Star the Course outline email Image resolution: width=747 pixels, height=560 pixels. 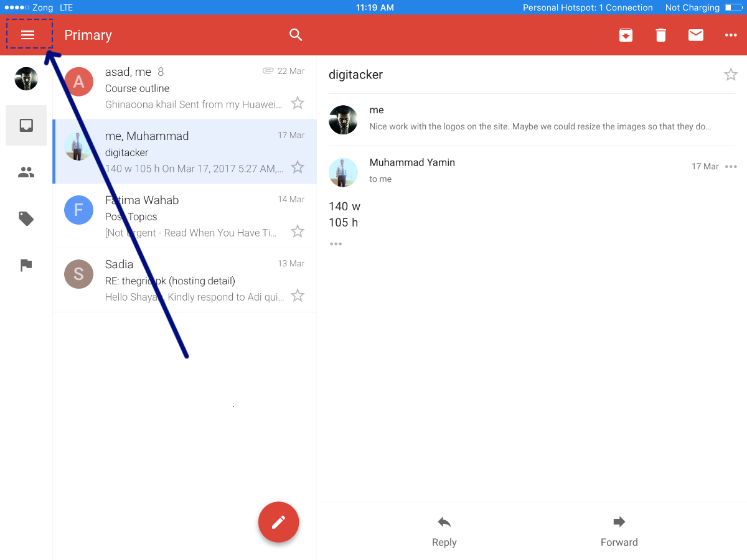pyautogui.click(x=298, y=103)
